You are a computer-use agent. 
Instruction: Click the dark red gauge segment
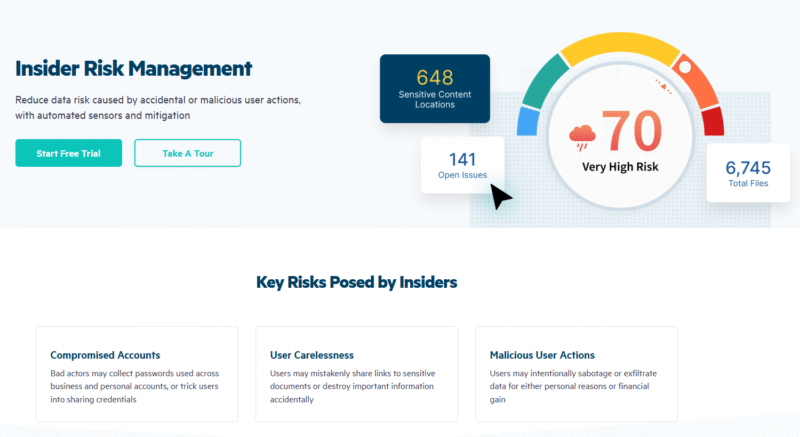click(x=713, y=121)
